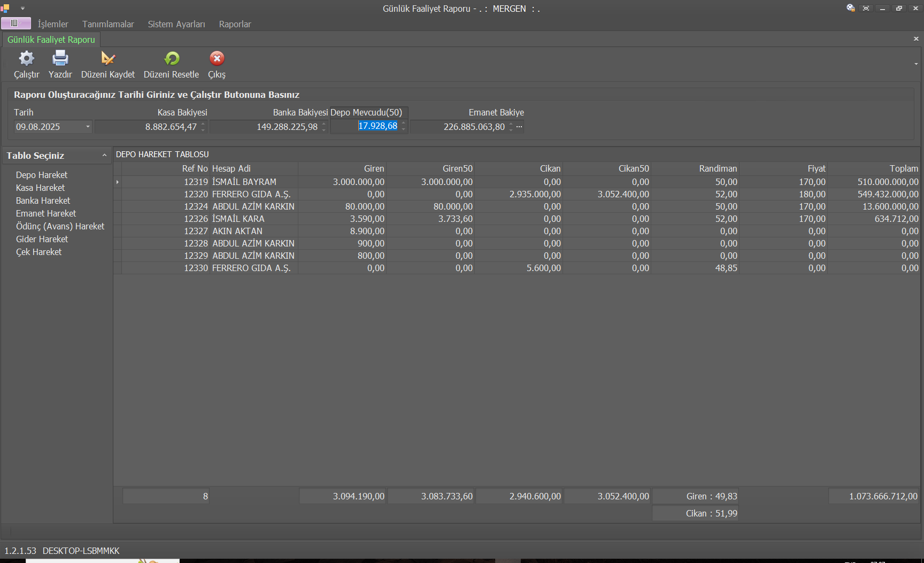Viewport: 924px width, 563px height.
Task: Sort by the Randiman column header
Action: point(718,168)
